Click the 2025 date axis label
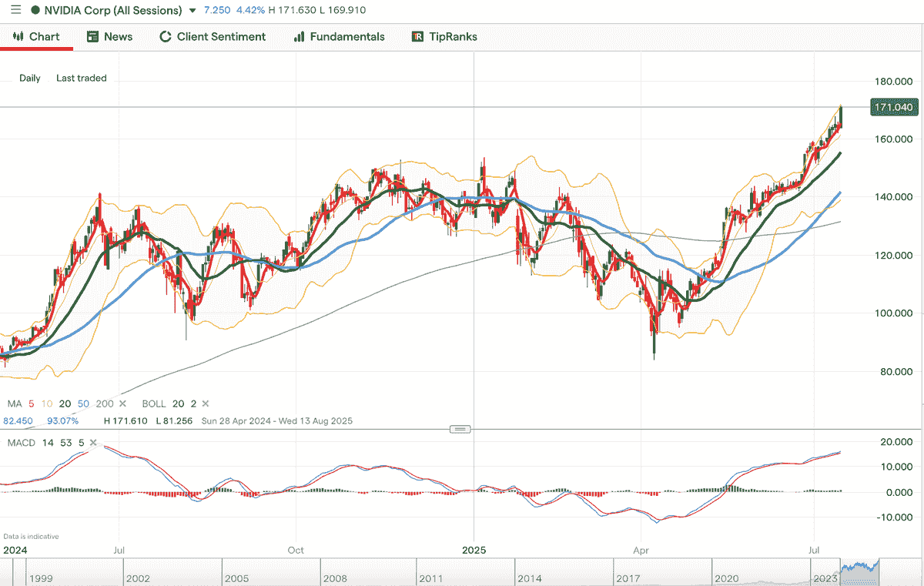The height and width of the screenshot is (586, 924). point(476,550)
